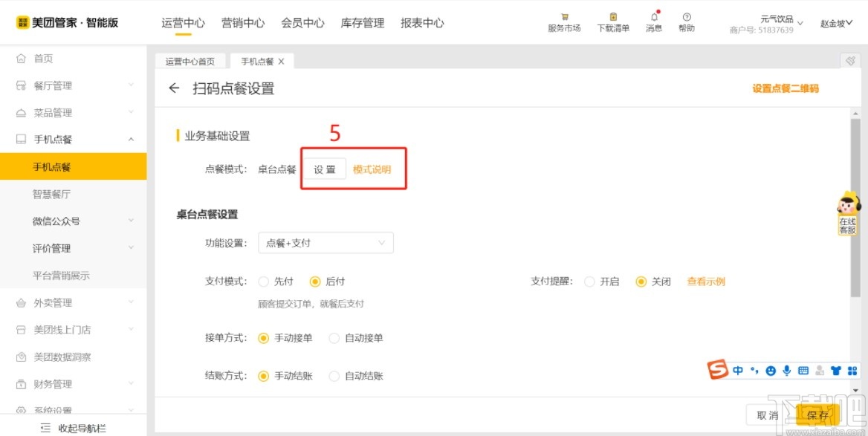Switch to the 运营中心首页 tab

coord(190,62)
